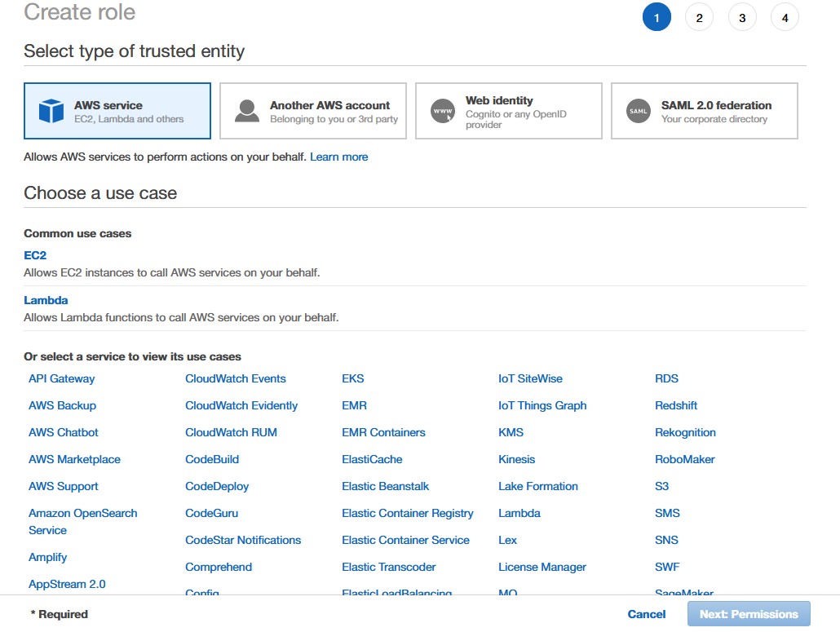Select the AWS service trusted entity card

(x=117, y=111)
